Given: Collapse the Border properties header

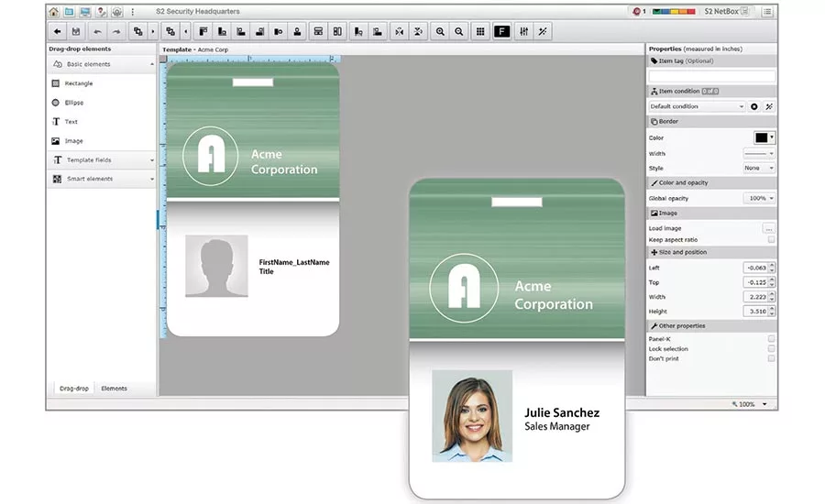Looking at the screenshot, I should [x=711, y=122].
